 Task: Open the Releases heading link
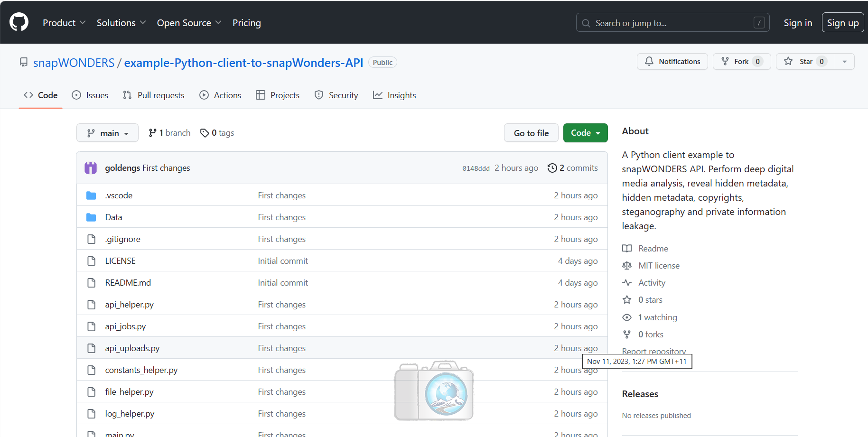click(640, 394)
